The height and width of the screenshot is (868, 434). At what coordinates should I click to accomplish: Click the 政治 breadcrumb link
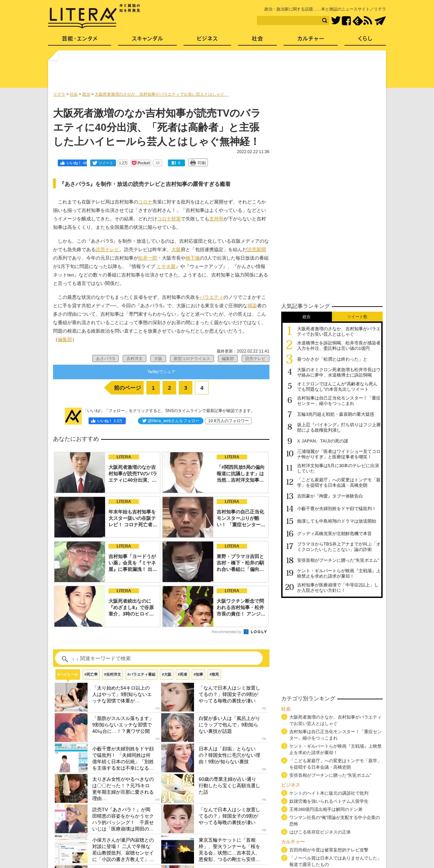86,94
